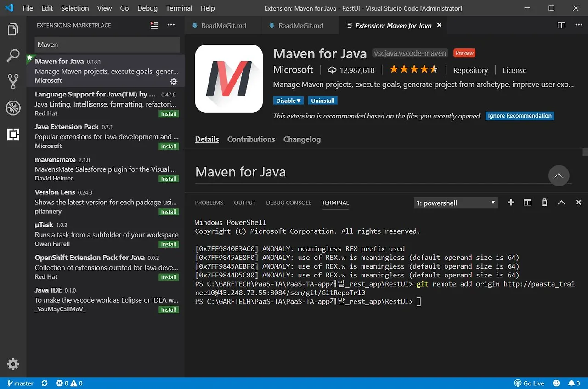Open the View menu
Viewport: 588px width, 389px height.
coord(104,8)
